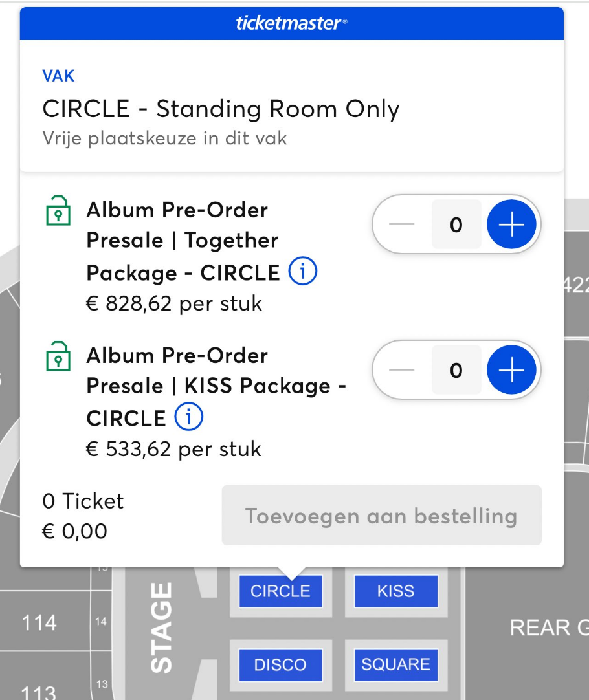Click the Together Package unlock icon
589x700 pixels.
(x=58, y=211)
